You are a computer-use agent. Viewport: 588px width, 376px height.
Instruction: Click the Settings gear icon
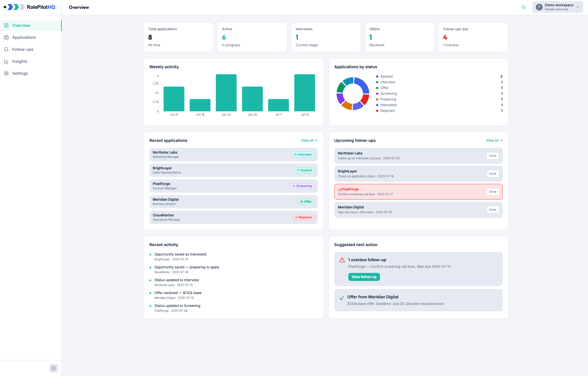pyautogui.click(x=6, y=73)
